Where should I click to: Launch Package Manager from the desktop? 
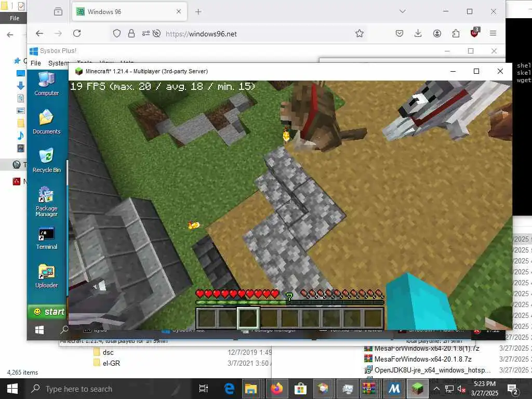coord(46,202)
